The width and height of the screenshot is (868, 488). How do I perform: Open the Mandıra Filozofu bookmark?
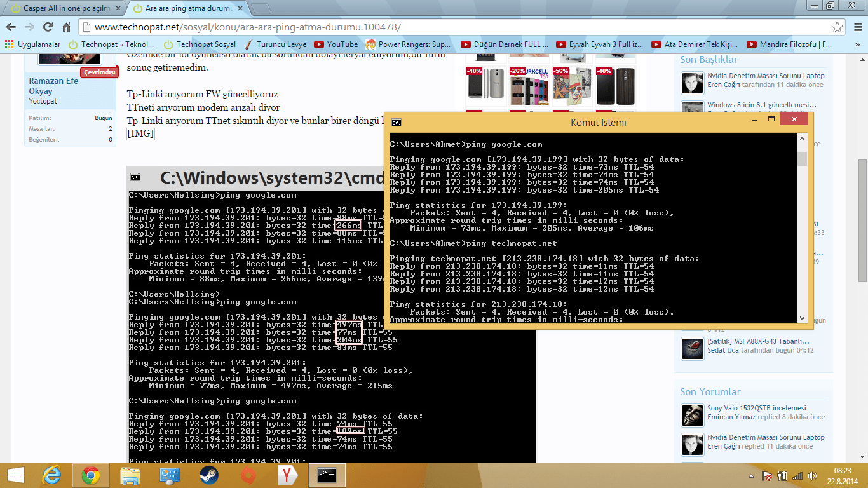tap(790, 44)
